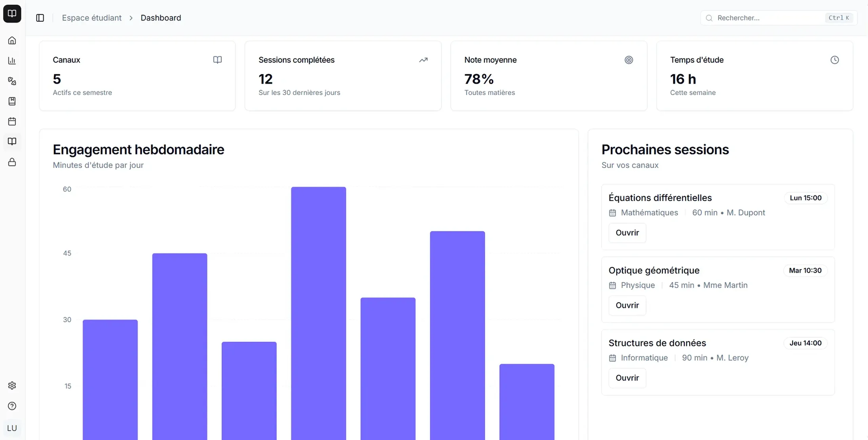The height and width of the screenshot is (440, 868).
Task: Toggle the sidebar panel button
Action: coord(40,18)
